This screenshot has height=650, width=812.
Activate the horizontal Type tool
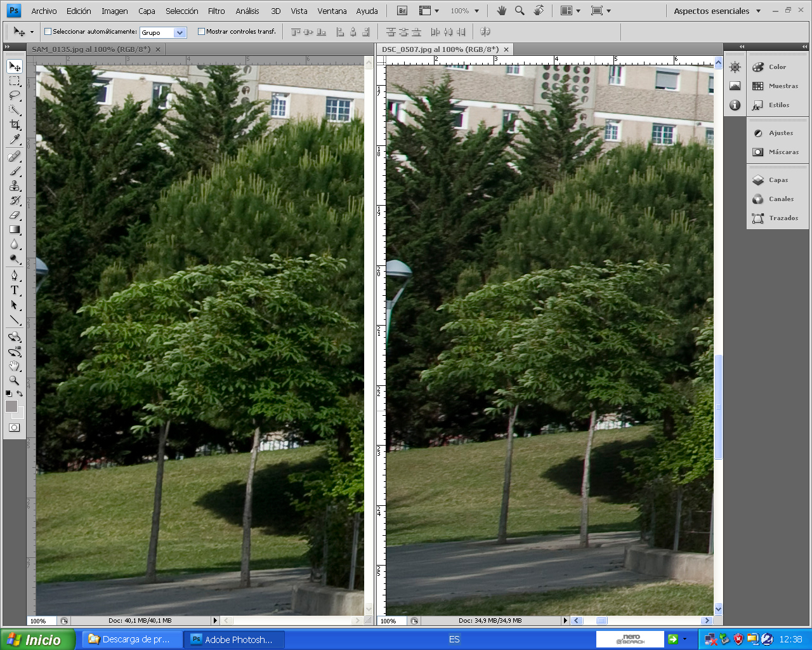tap(15, 290)
